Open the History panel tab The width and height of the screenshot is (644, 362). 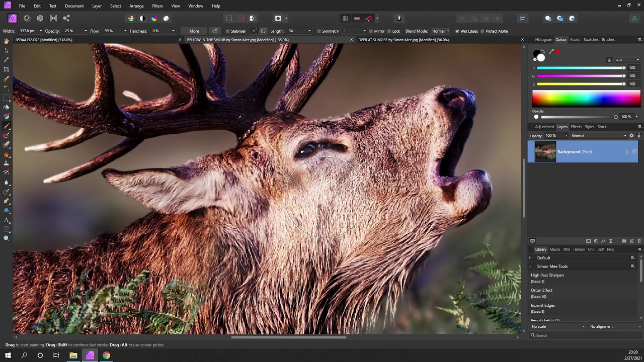coord(579,249)
